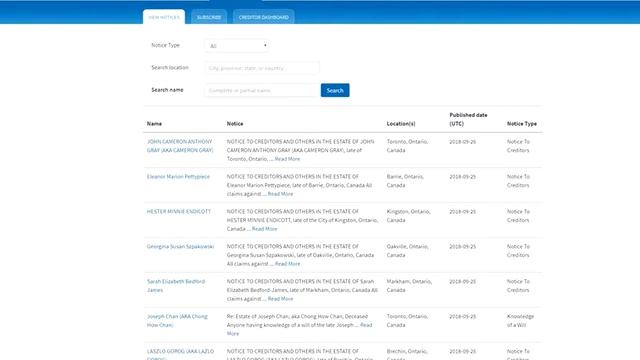Image resolution: width=640 pixels, height=360 pixels.
Task: Click the Name column header
Action: 154,124
